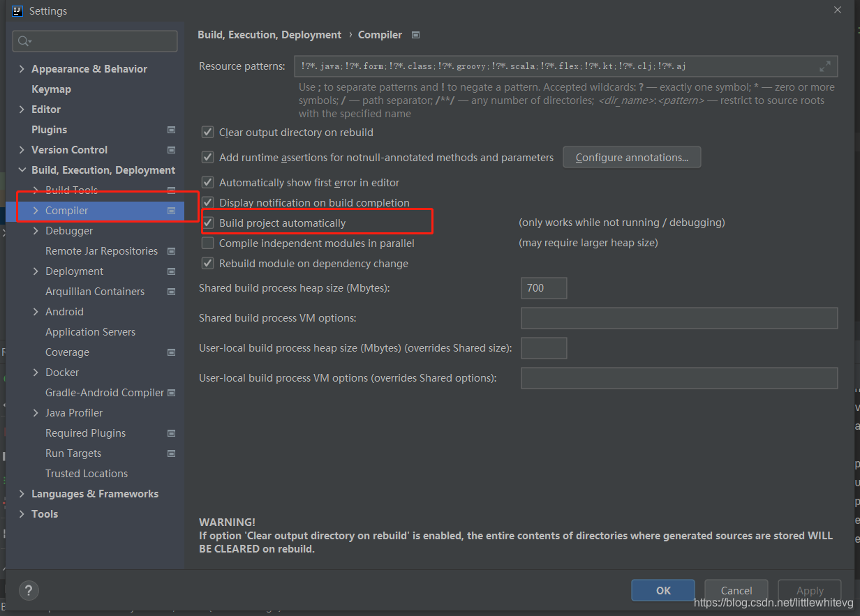Click User-local build process heap size field

coord(544,348)
